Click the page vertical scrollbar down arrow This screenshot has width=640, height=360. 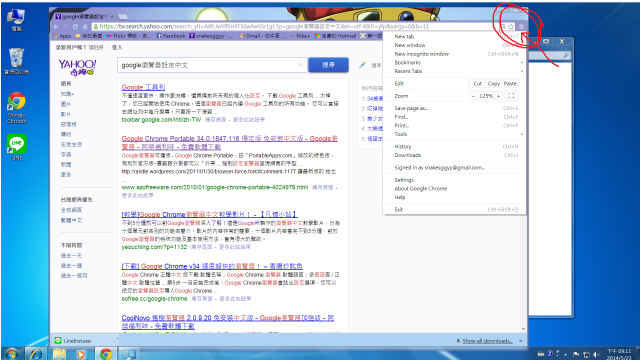524,329
